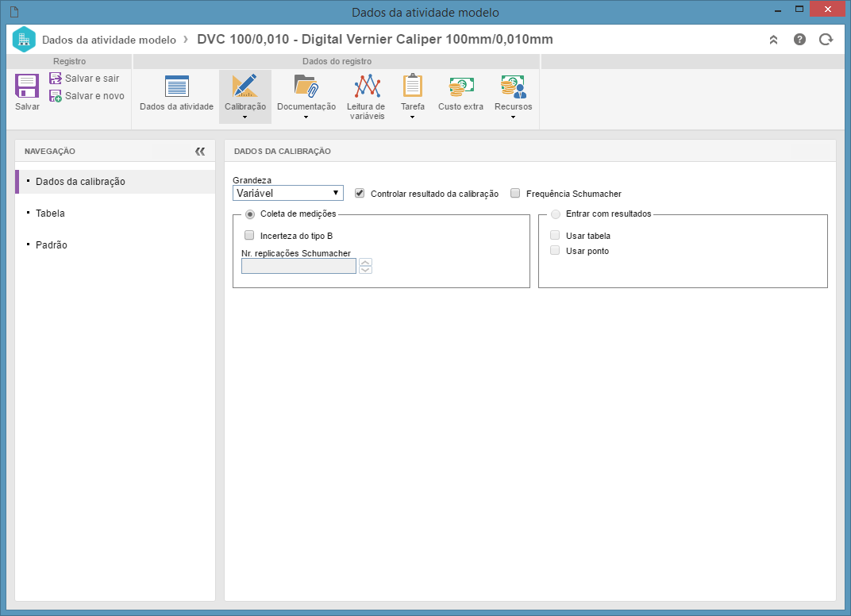
Task: Select Entrar com resultados radio button
Action: tap(555, 214)
